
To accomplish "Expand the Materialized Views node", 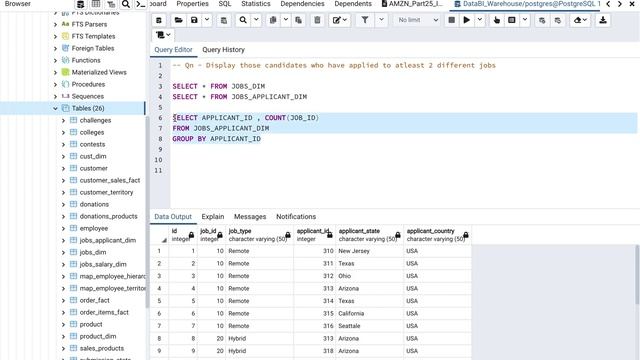I will [x=55, y=72].
